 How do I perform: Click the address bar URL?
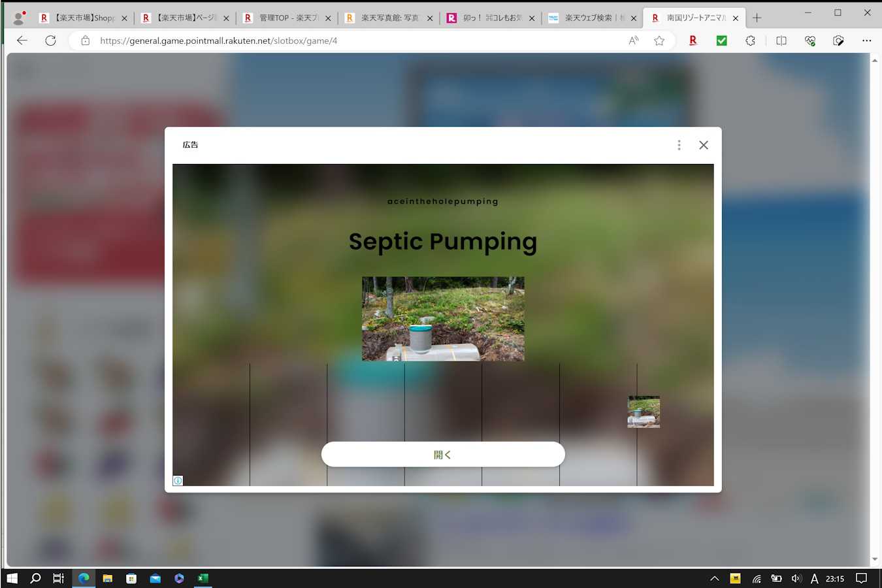point(219,41)
